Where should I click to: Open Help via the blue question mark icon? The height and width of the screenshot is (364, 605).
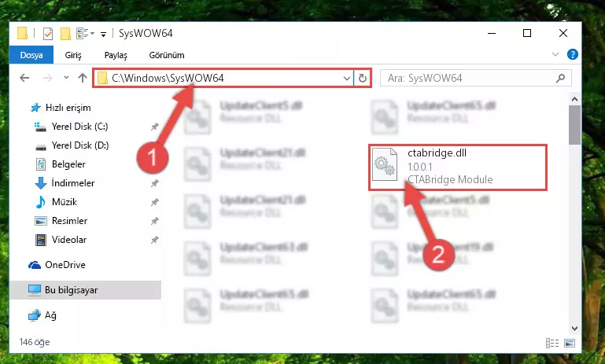click(573, 54)
